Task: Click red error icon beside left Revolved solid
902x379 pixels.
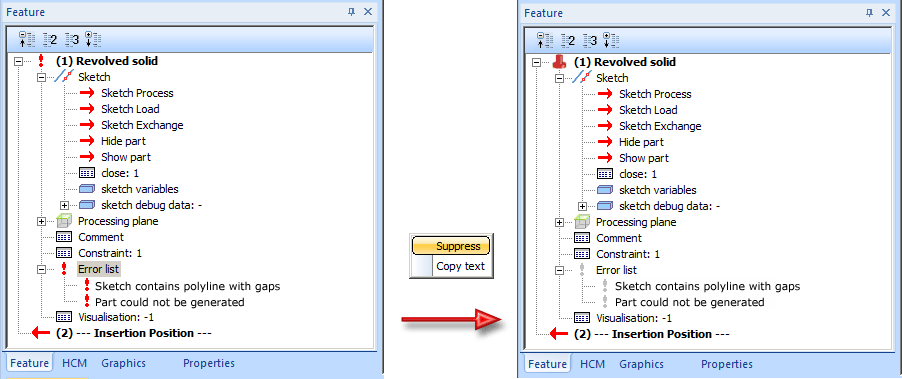Action: tap(41, 61)
